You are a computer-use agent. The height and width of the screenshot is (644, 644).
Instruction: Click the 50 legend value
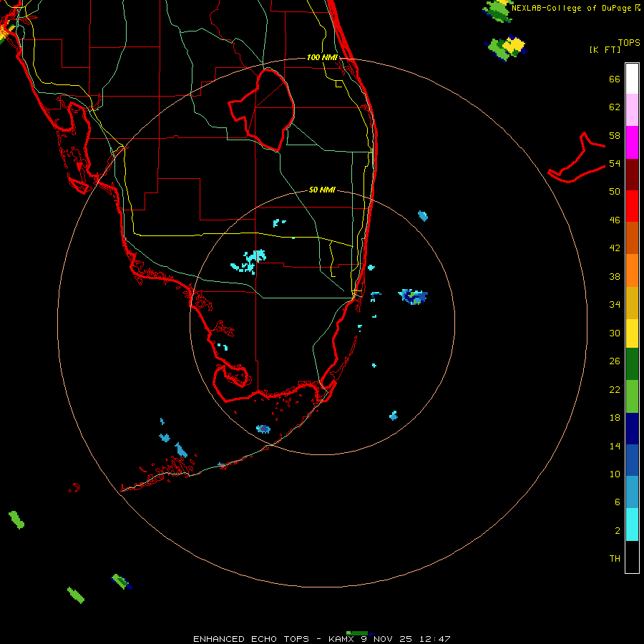(615, 192)
